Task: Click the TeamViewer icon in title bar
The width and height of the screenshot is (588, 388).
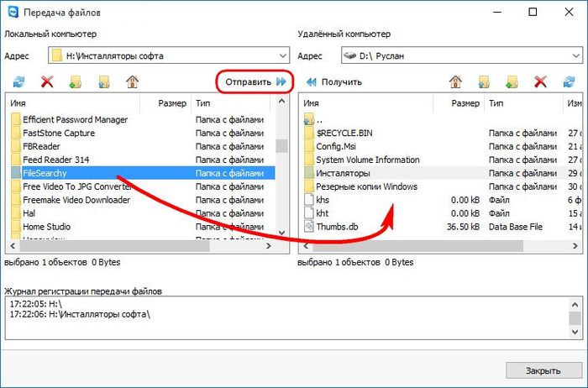Action: point(13,12)
